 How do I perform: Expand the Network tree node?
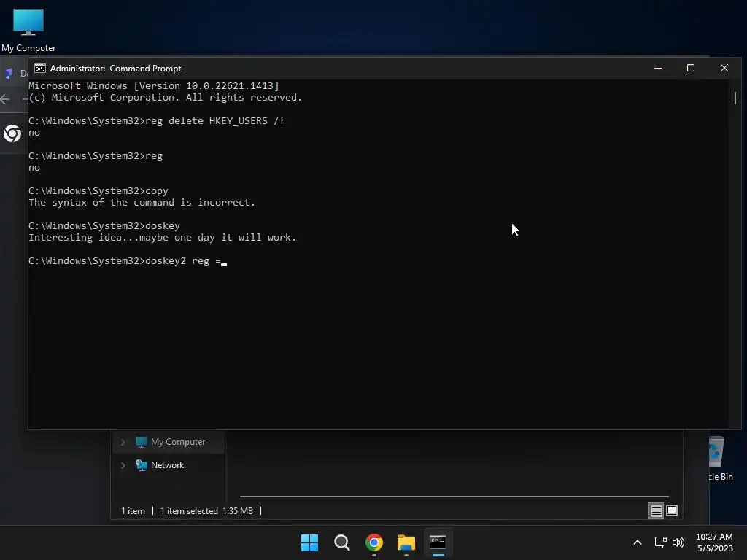(123, 465)
